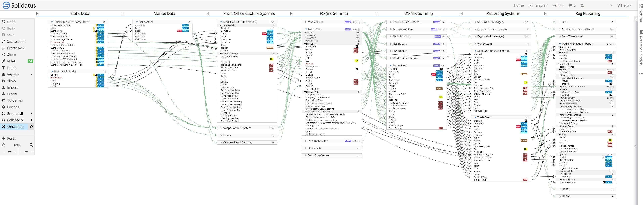Expand the HMRC object
644x205 pixels.
560,189
